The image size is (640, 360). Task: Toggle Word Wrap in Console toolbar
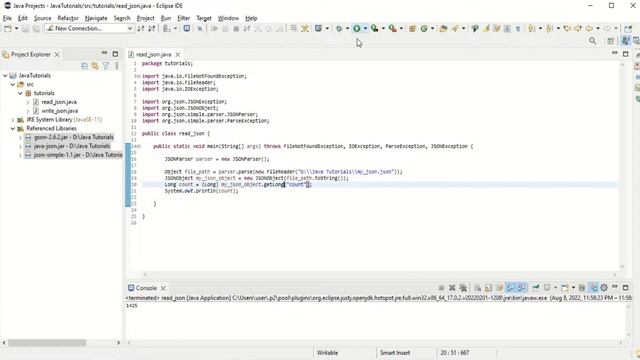500,288
